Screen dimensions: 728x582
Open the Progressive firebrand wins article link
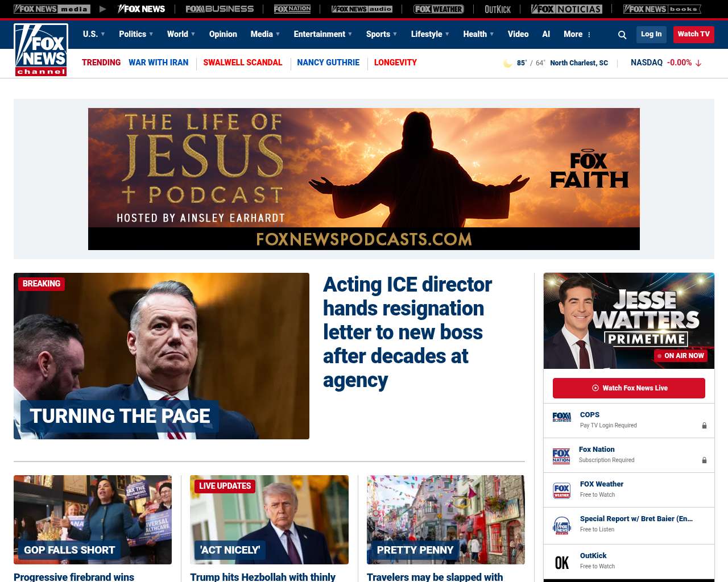(x=74, y=577)
